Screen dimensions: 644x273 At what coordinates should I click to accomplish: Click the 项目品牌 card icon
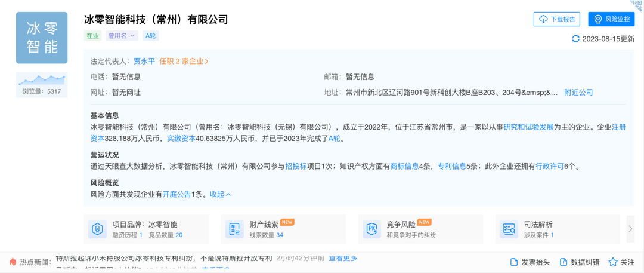click(x=97, y=229)
